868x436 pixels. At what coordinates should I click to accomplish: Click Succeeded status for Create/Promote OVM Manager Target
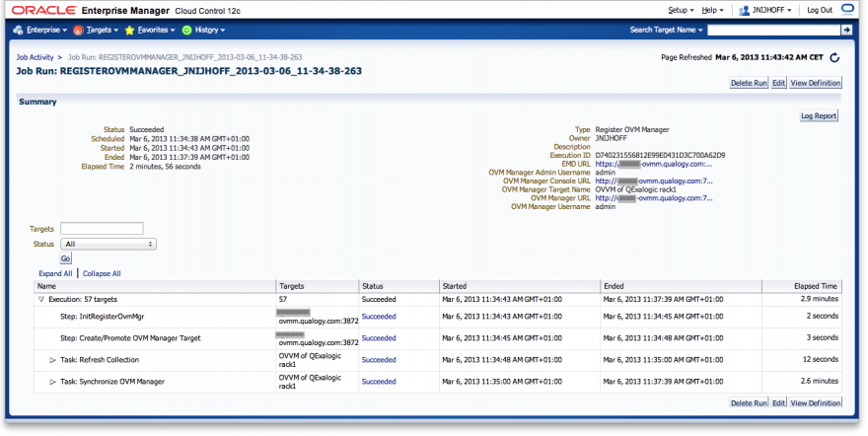point(379,338)
